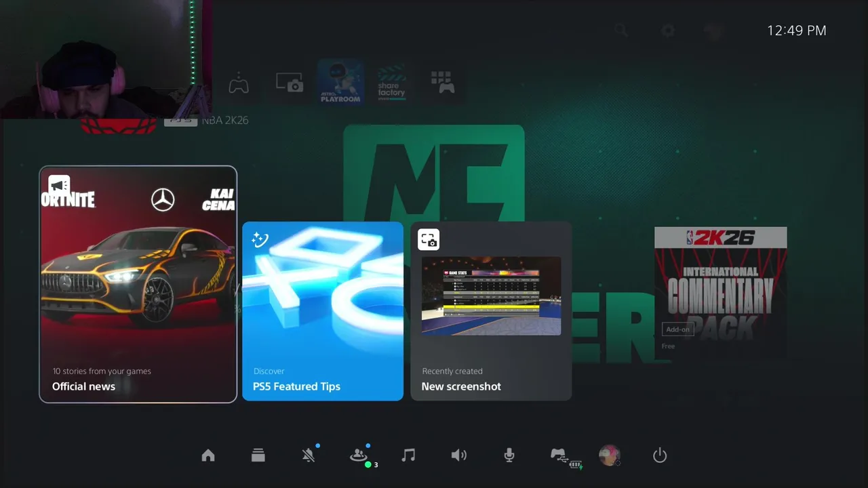Click the game stats screenshot preview
868x488 pixels.
pos(491,296)
